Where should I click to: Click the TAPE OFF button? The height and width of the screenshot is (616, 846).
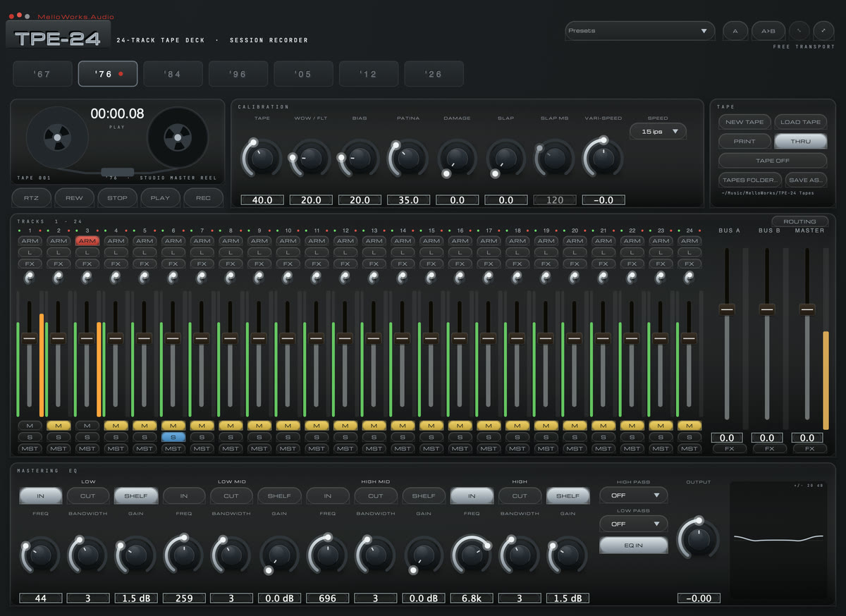point(773,161)
